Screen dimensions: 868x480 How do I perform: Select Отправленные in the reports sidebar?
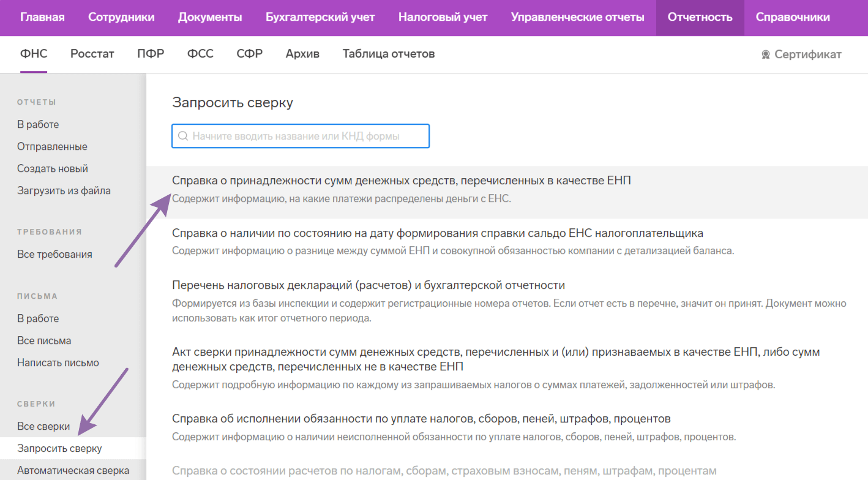[x=52, y=146]
